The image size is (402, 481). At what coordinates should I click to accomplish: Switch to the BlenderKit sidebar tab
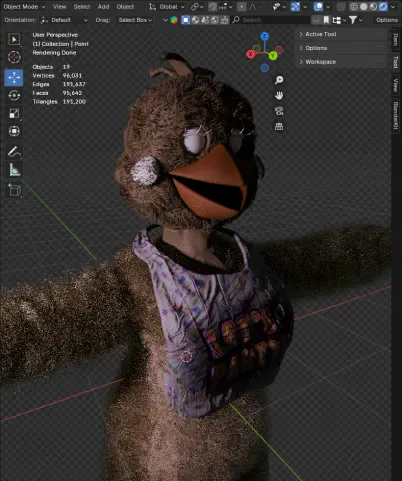396,115
